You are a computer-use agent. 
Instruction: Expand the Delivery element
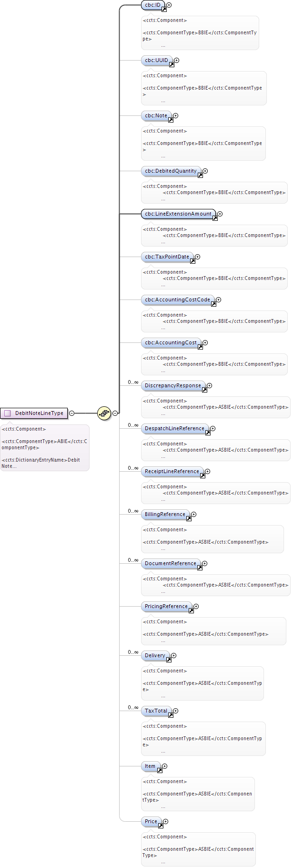pyautogui.click(x=174, y=655)
